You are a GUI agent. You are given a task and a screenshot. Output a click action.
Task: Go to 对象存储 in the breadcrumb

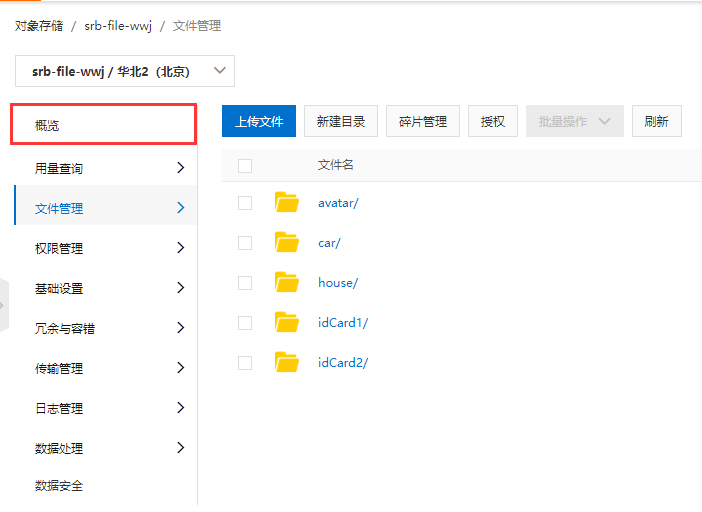point(39,26)
